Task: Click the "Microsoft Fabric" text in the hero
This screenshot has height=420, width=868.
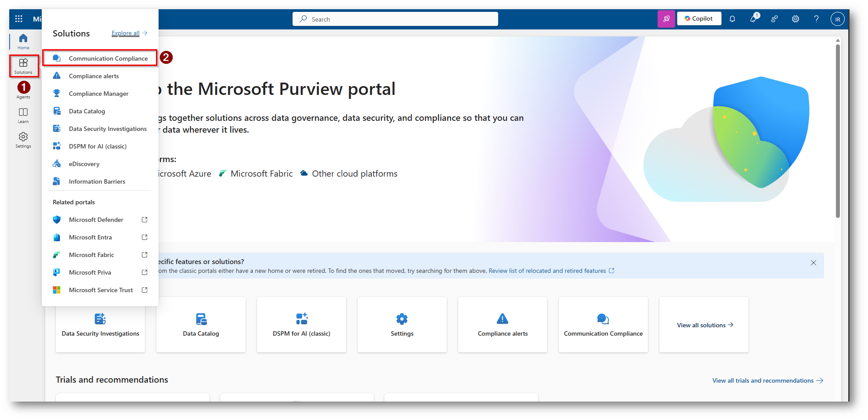Action: (x=262, y=174)
